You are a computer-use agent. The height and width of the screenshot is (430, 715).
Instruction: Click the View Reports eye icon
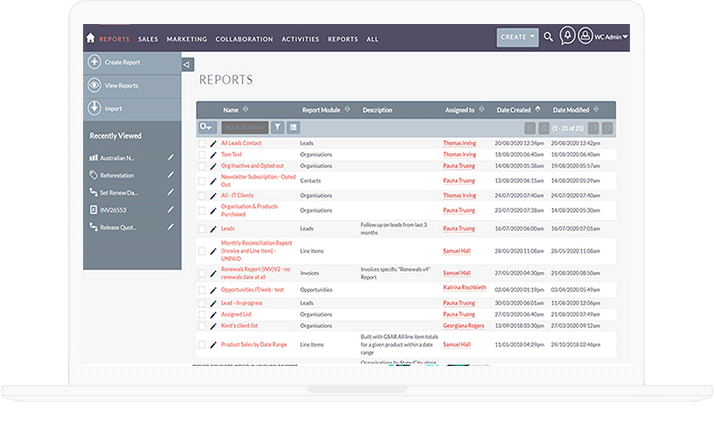coord(94,85)
